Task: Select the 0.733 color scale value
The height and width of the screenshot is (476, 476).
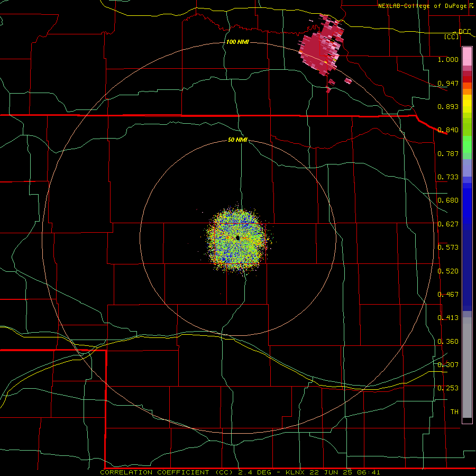Action: 448,177
